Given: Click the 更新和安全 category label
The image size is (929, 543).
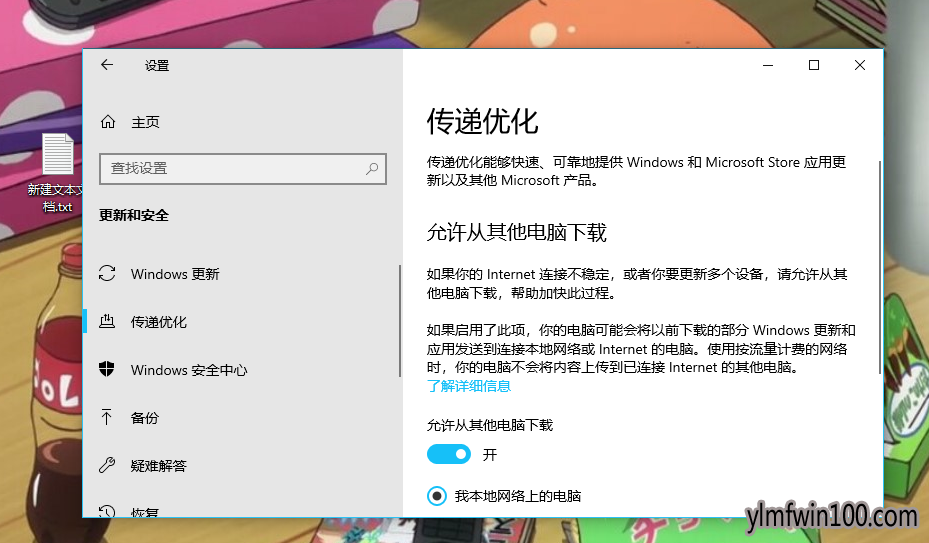Looking at the screenshot, I should pyautogui.click(x=134, y=215).
